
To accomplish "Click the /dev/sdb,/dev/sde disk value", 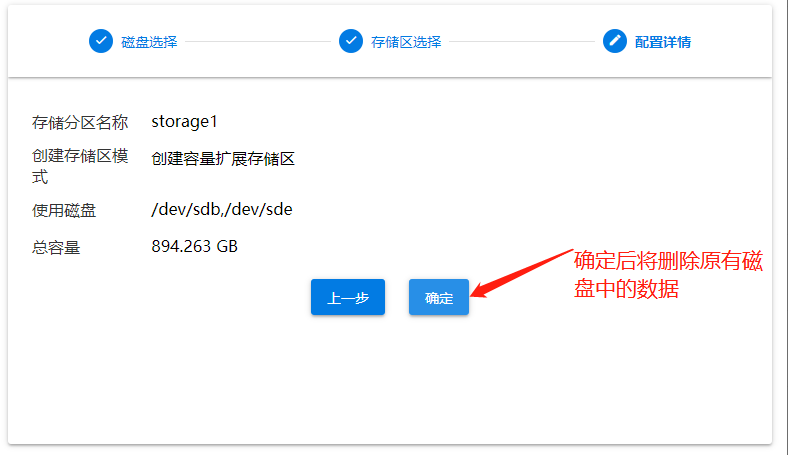I will pyautogui.click(x=221, y=209).
